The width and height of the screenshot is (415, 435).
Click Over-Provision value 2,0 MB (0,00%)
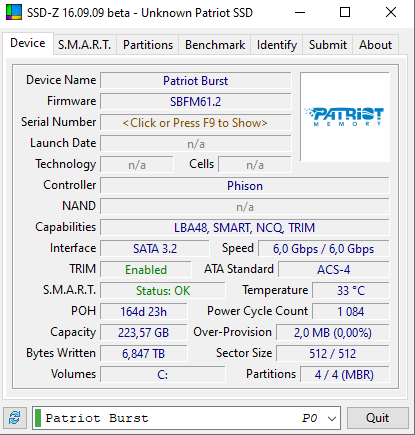tap(333, 333)
